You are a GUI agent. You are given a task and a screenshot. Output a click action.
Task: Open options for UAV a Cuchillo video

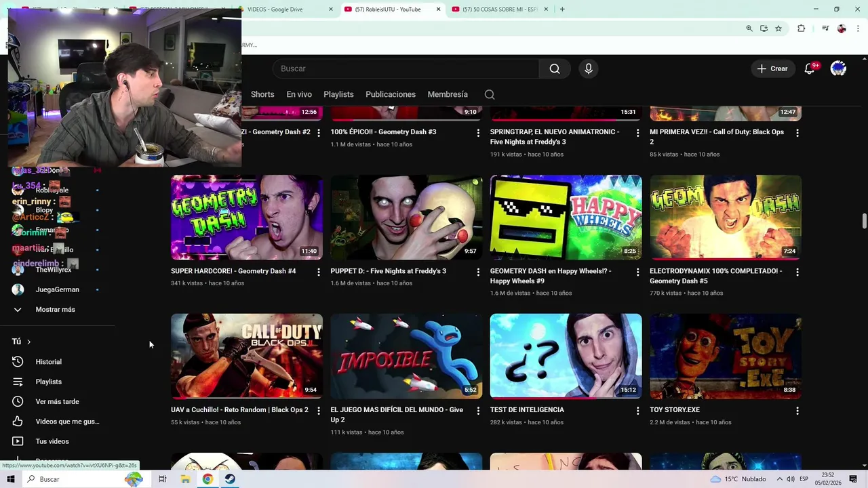319,411
